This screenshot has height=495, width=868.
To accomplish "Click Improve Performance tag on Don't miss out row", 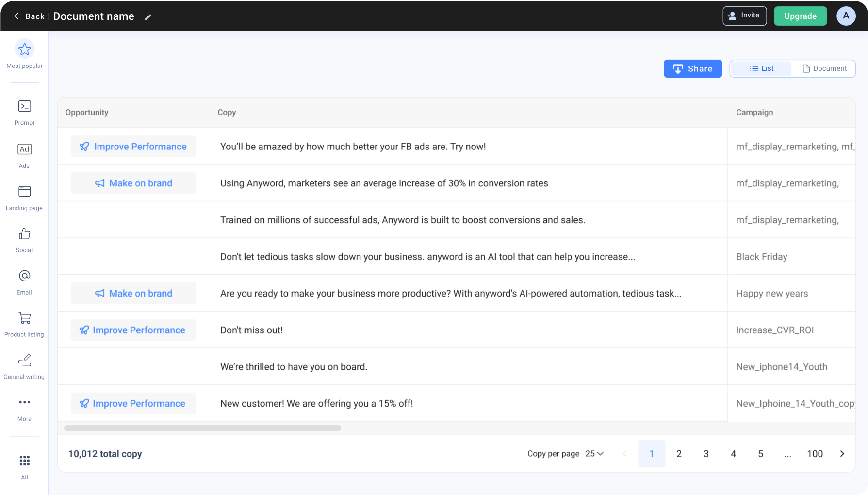I will pos(133,330).
